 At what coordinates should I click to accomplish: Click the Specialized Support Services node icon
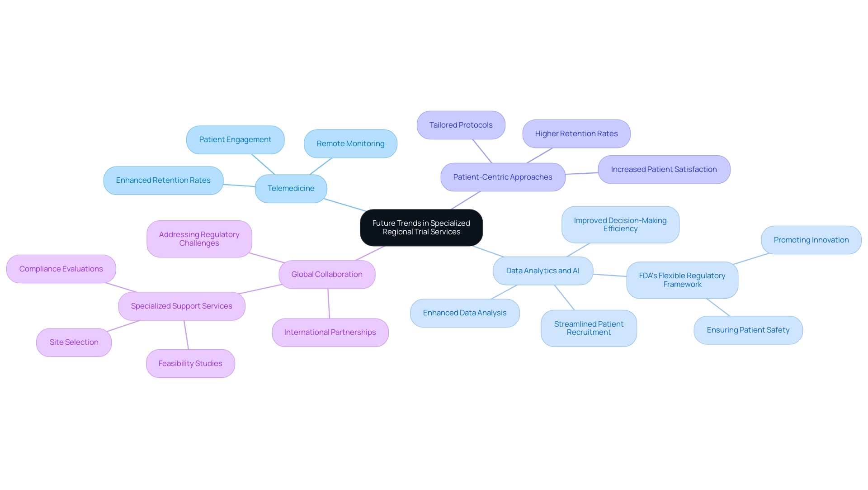tap(181, 305)
